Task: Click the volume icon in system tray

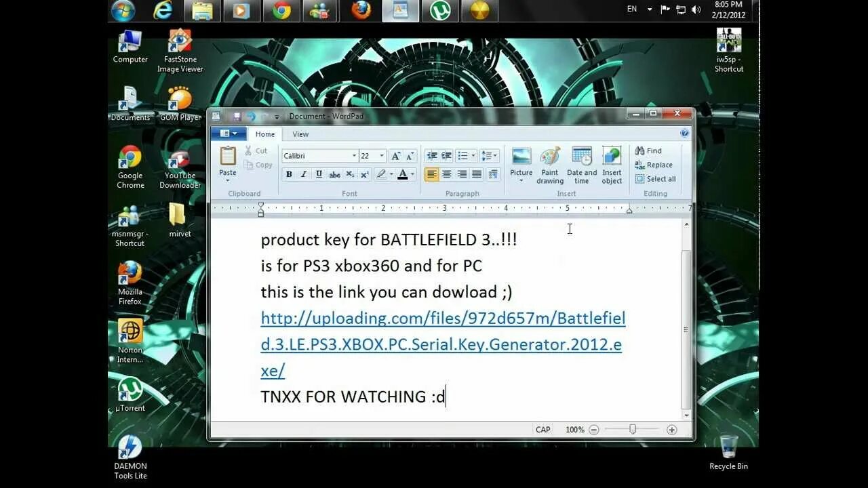Action: [696, 9]
